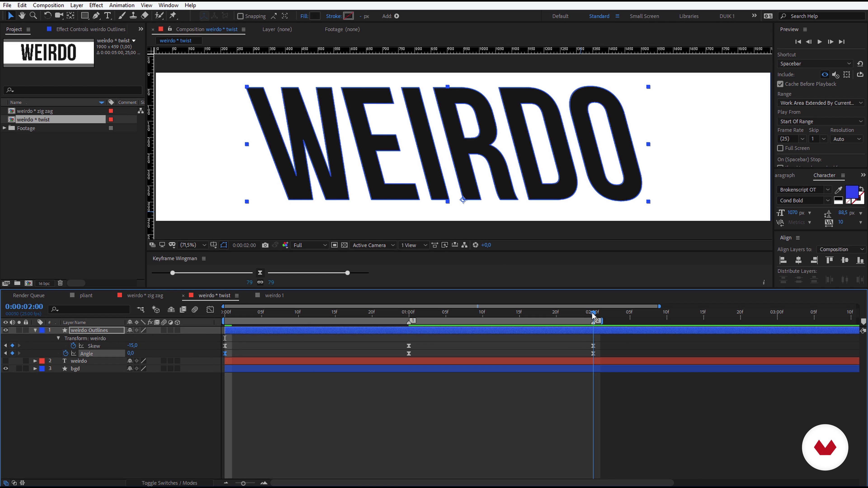The width and height of the screenshot is (868, 488).
Task: Expand the Footage folder
Action: point(4,128)
